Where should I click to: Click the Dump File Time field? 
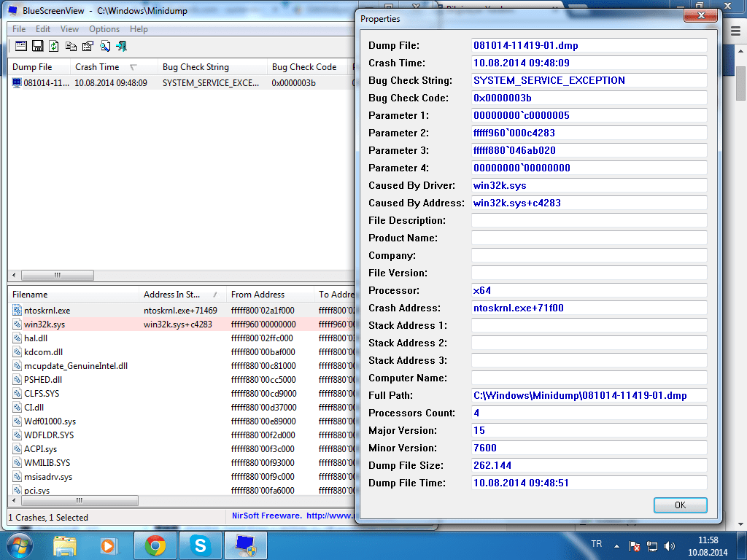click(589, 483)
